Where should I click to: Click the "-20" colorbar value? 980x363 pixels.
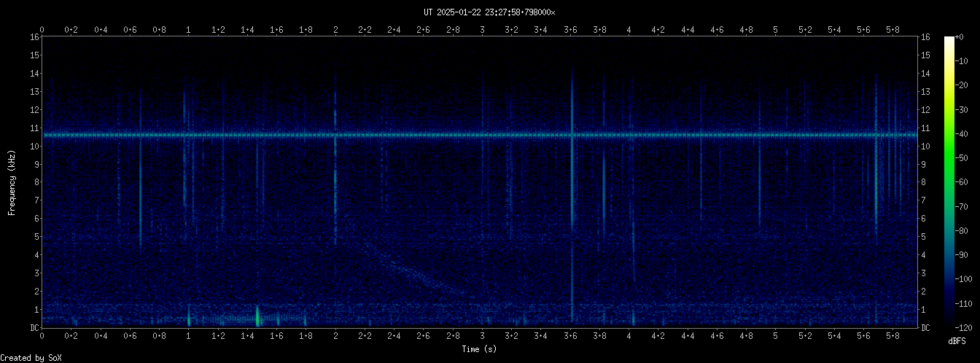point(962,85)
